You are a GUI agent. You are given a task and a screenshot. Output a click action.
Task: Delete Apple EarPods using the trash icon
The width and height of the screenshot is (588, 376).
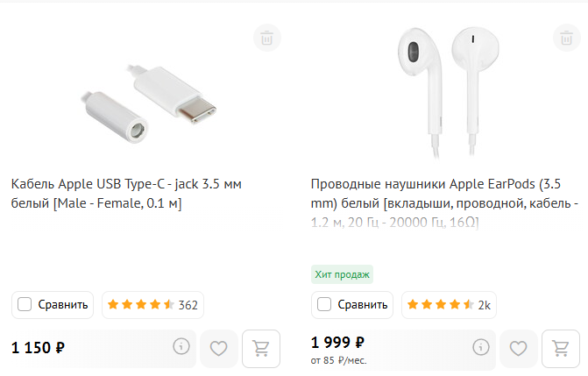tap(567, 38)
